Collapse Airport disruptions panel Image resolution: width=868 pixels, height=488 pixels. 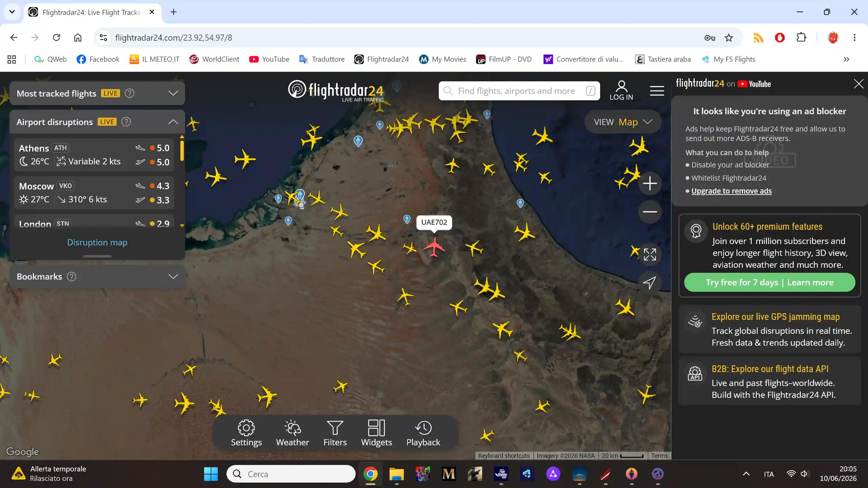tap(173, 122)
